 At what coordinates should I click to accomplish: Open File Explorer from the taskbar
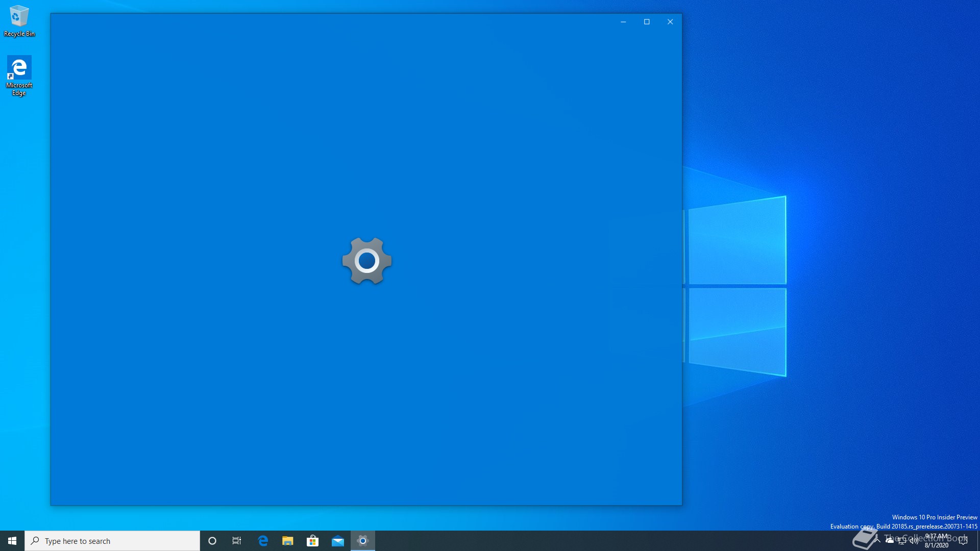tap(288, 541)
